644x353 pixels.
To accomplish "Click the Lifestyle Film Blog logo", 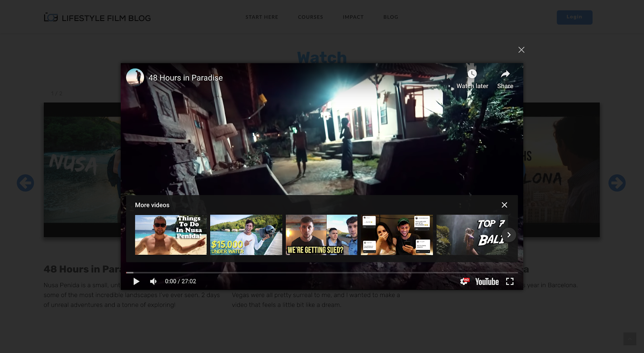I will point(97,18).
